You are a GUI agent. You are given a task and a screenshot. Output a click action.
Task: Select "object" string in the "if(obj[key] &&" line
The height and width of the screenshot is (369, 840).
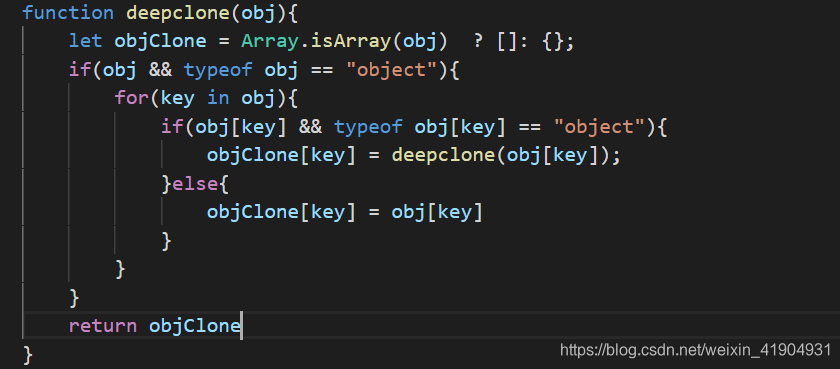click(599, 126)
